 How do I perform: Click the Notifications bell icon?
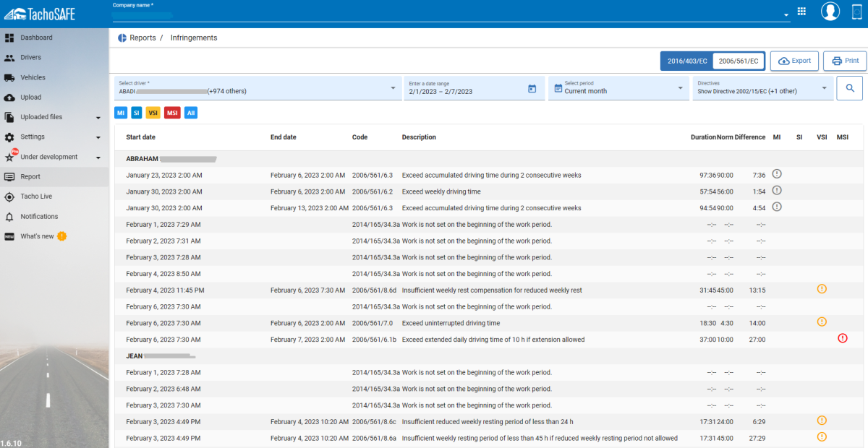tap(9, 217)
